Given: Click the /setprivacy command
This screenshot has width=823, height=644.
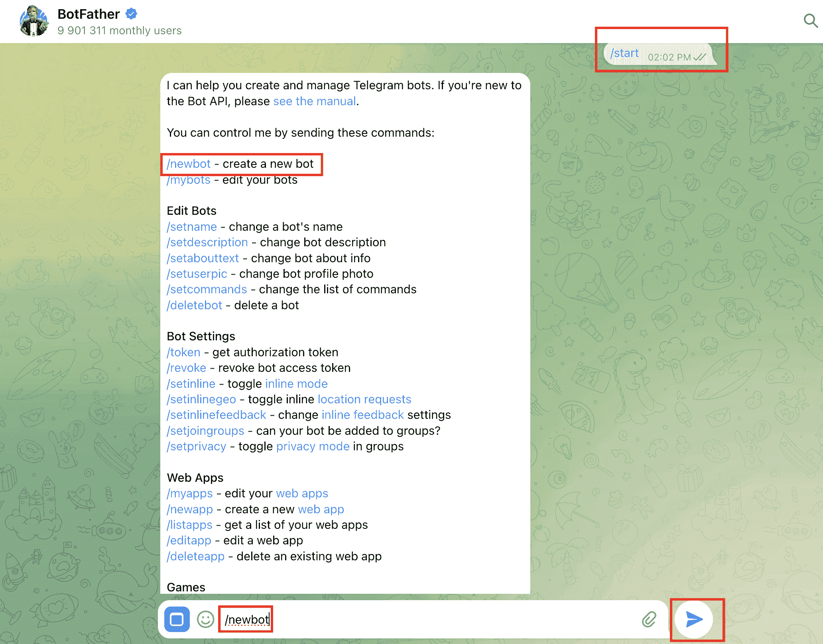Looking at the screenshot, I should click(x=197, y=446).
